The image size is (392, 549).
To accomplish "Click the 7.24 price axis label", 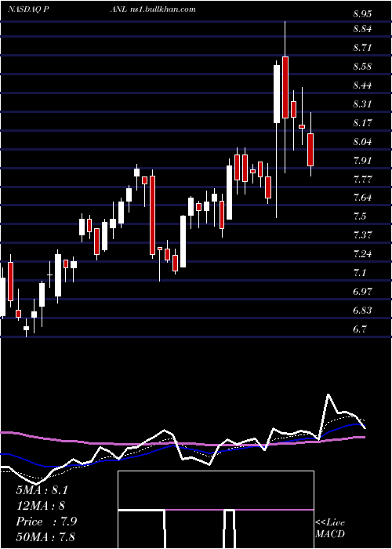I will pos(362,254).
